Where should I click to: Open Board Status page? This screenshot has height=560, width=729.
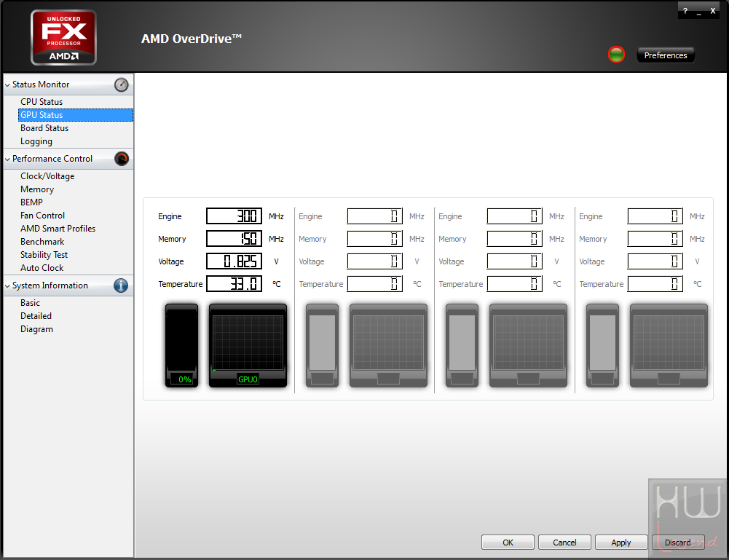point(44,127)
